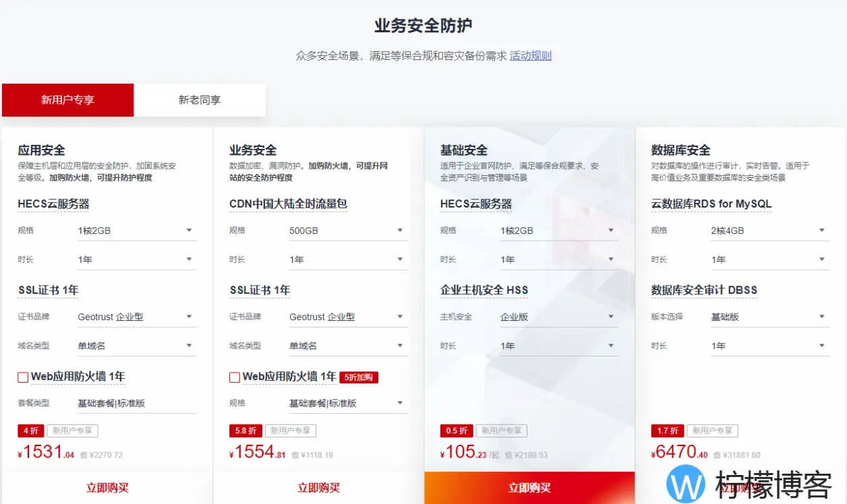The height and width of the screenshot is (504, 847).
Task: Click the ¥1554.81 price
Action: point(258,452)
